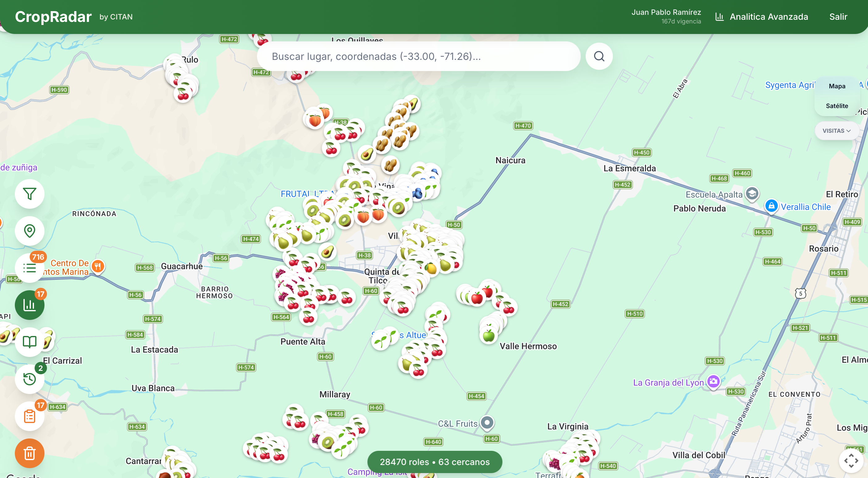The height and width of the screenshot is (478, 868).
Task: Click the Pablo Neruda place label
Action: (x=699, y=208)
